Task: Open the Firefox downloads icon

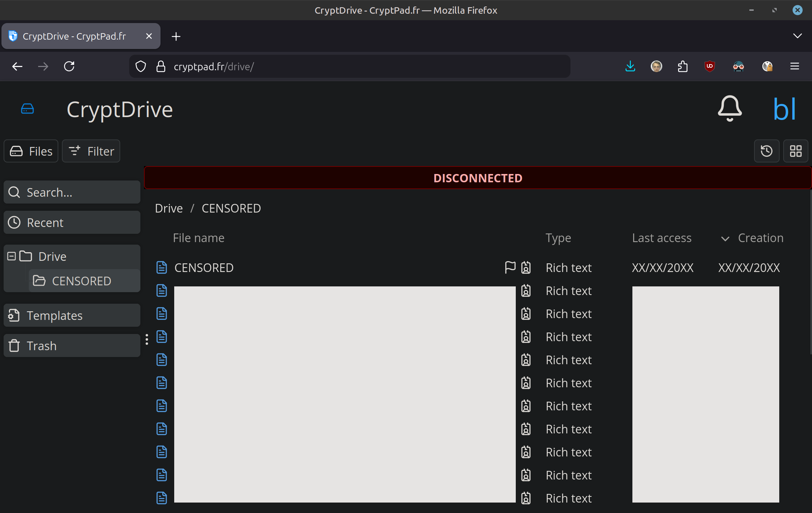Action: point(630,66)
